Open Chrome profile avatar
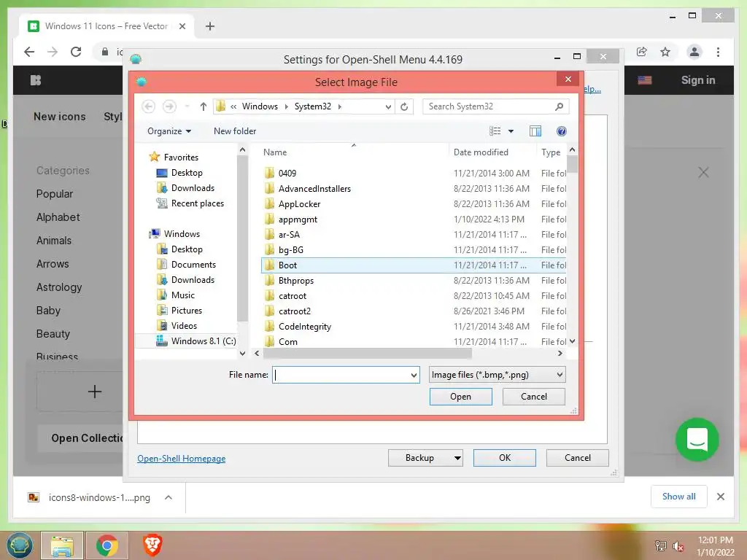Viewport: 747px width, 560px height. click(694, 52)
